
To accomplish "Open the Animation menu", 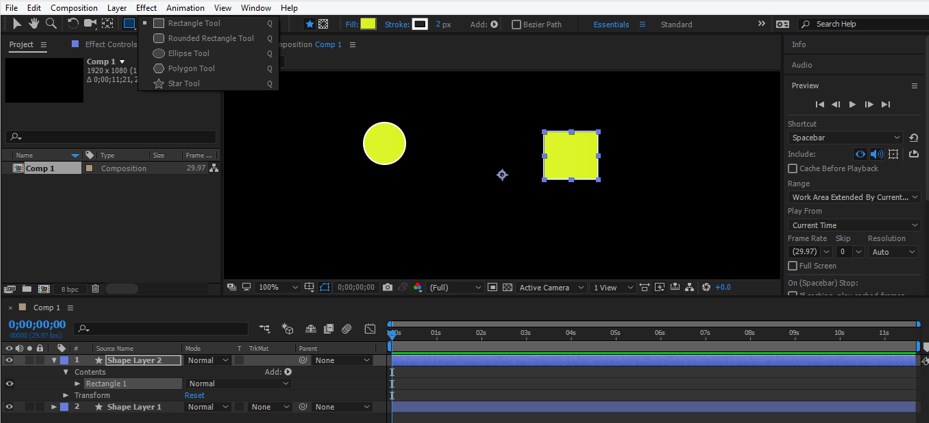I will [185, 8].
